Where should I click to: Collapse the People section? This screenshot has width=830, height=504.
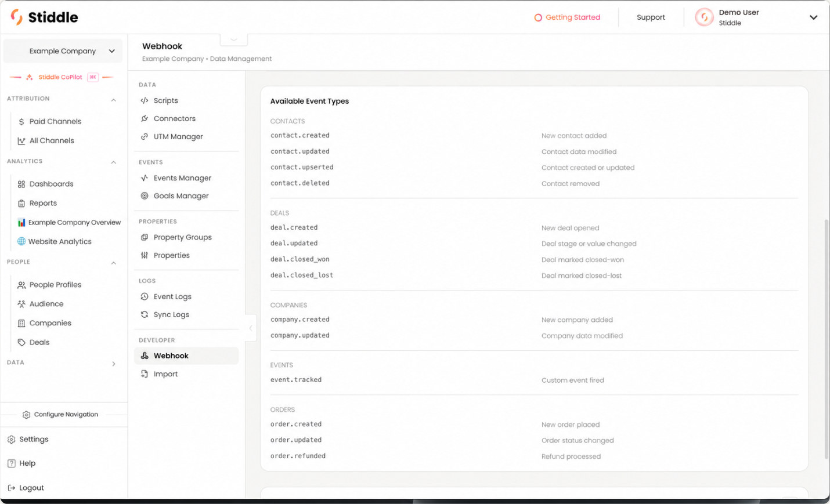(114, 263)
